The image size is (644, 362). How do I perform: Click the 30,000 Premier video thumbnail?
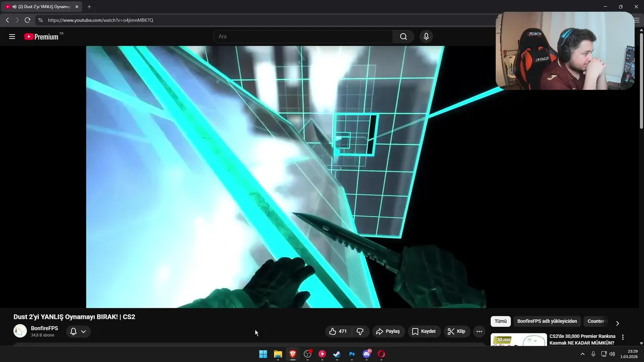click(x=519, y=339)
